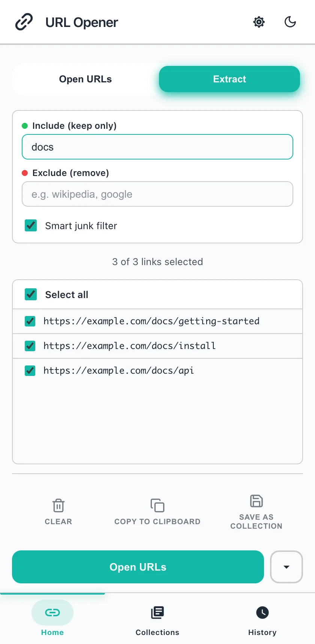Click the https://example.com/docs/install URL text
The height and width of the screenshot is (644, 315).
coord(130,346)
